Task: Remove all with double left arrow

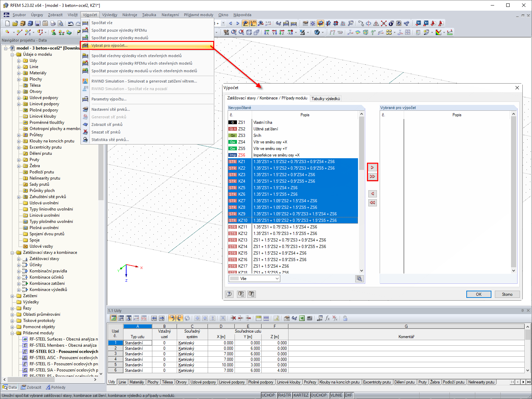Action: pyautogui.click(x=372, y=203)
